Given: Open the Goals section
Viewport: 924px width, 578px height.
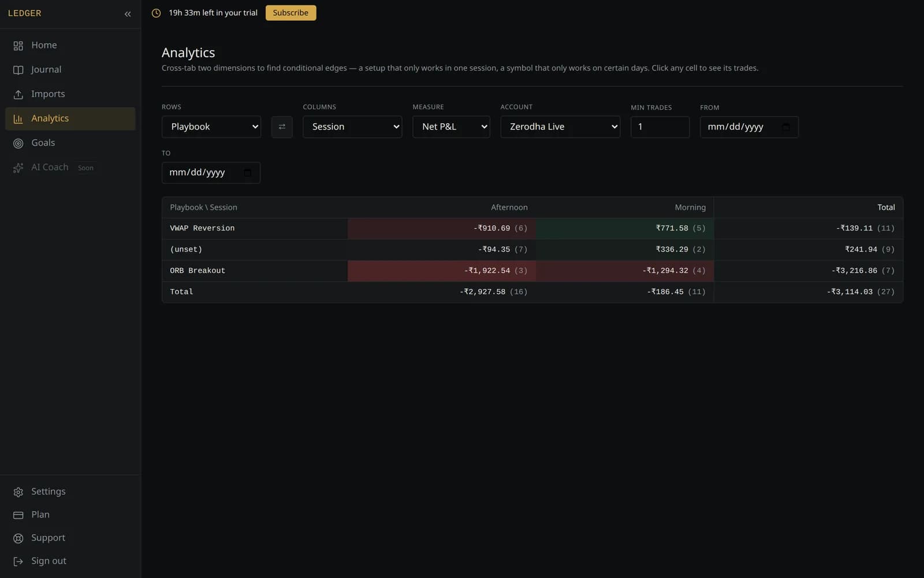Looking at the screenshot, I should (x=70, y=143).
